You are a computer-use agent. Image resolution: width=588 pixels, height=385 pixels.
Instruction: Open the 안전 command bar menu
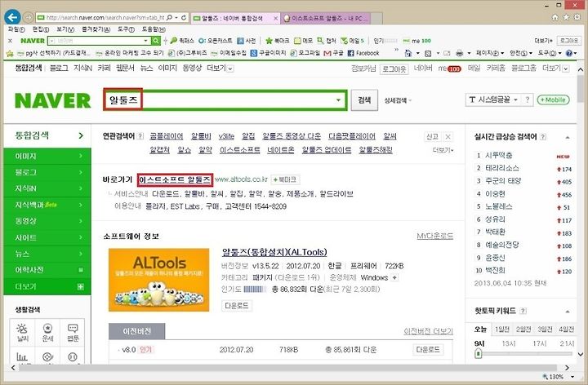pyautogui.click(x=521, y=53)
